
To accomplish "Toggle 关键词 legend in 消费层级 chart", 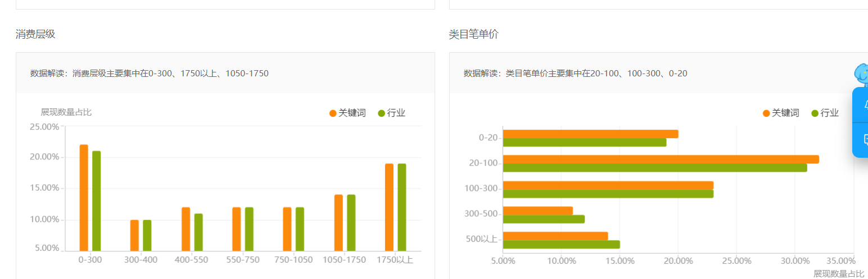I will (347, 113).
